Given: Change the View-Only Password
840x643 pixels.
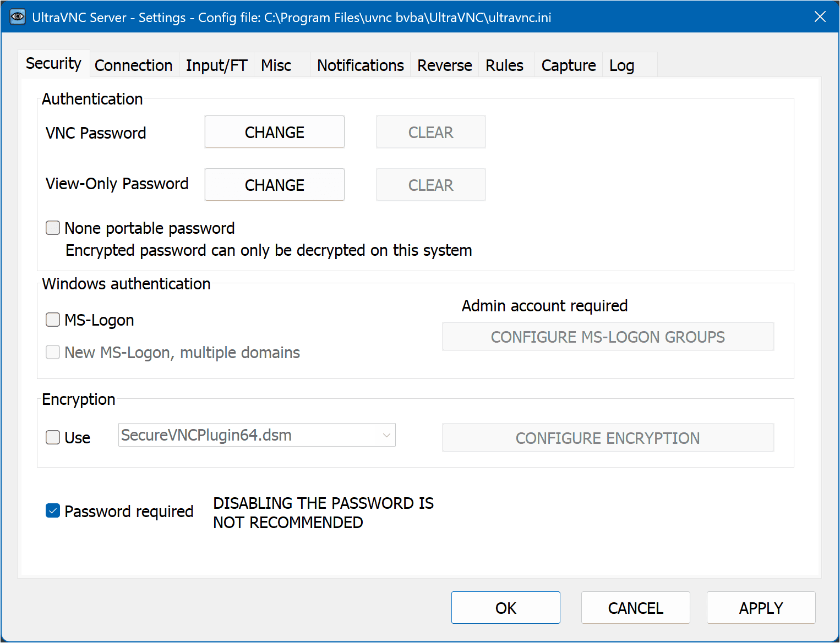Looking at the screenshot, I should coord(274,185).
